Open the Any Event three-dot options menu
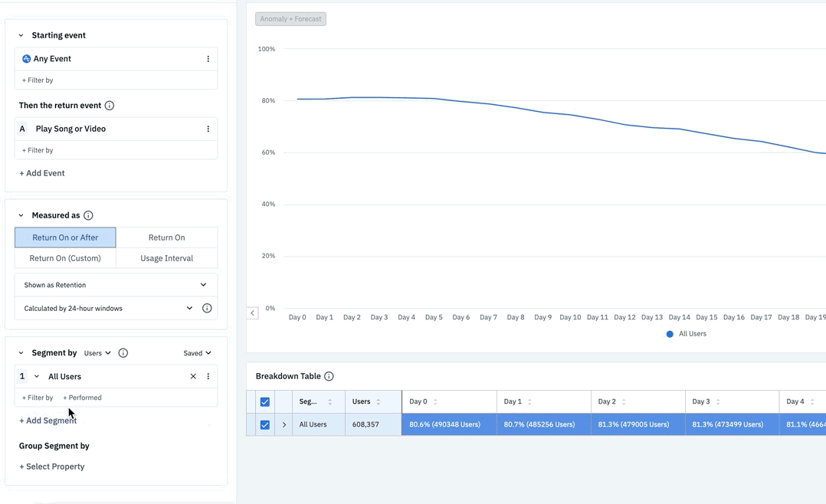Viewport: 826px width, 504px height. [208, 59]
